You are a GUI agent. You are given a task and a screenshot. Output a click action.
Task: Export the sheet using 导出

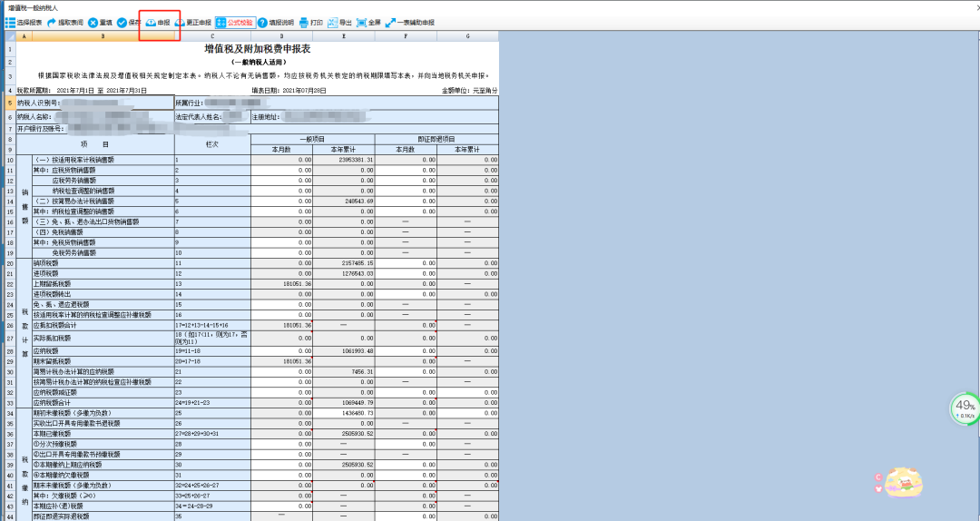coord(340,23)
